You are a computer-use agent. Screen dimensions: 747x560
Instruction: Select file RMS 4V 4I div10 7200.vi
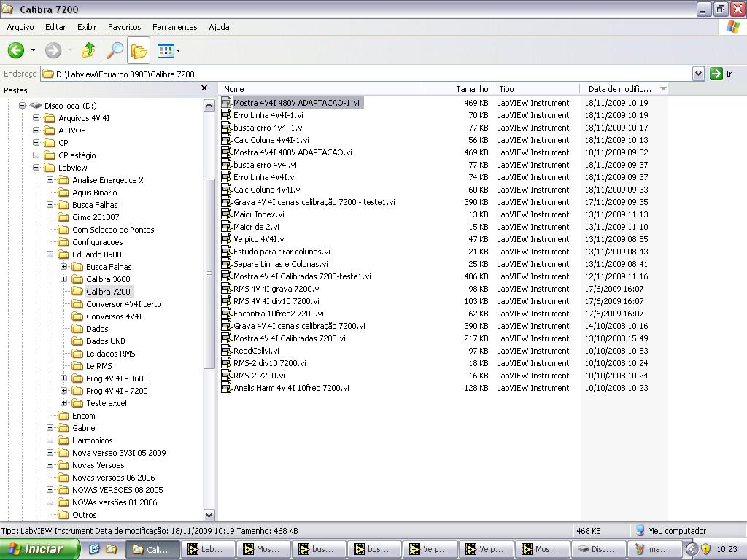click(276, 301)
